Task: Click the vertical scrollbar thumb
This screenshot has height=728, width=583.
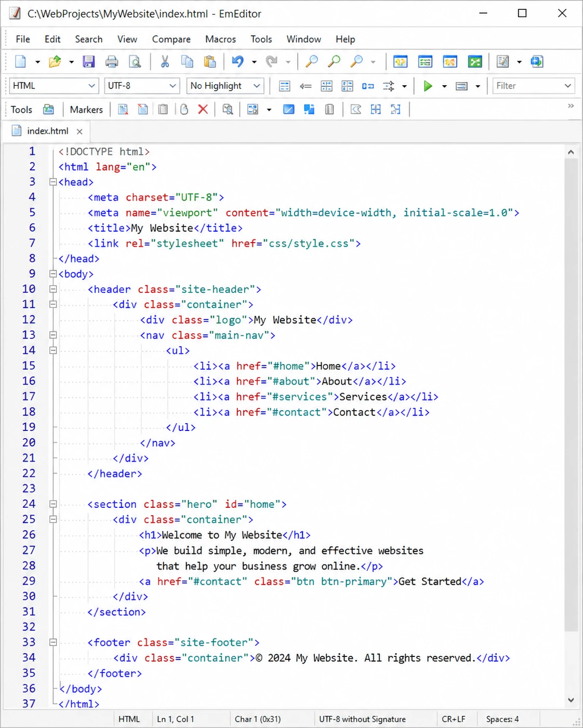Action: click(571, 395)
